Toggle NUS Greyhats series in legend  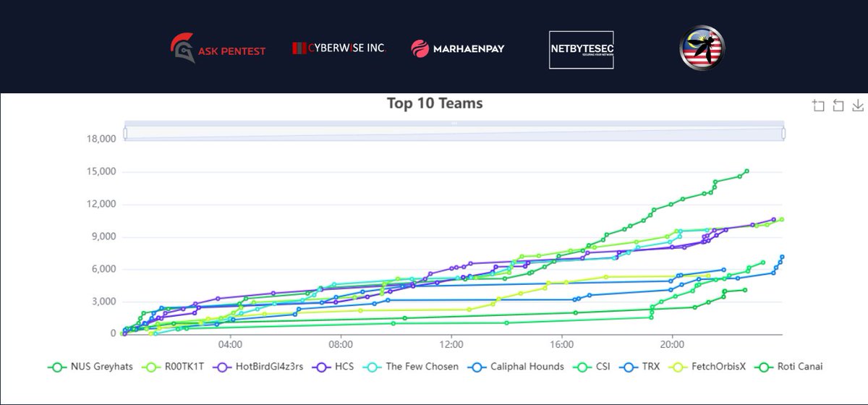coord(90,367)
